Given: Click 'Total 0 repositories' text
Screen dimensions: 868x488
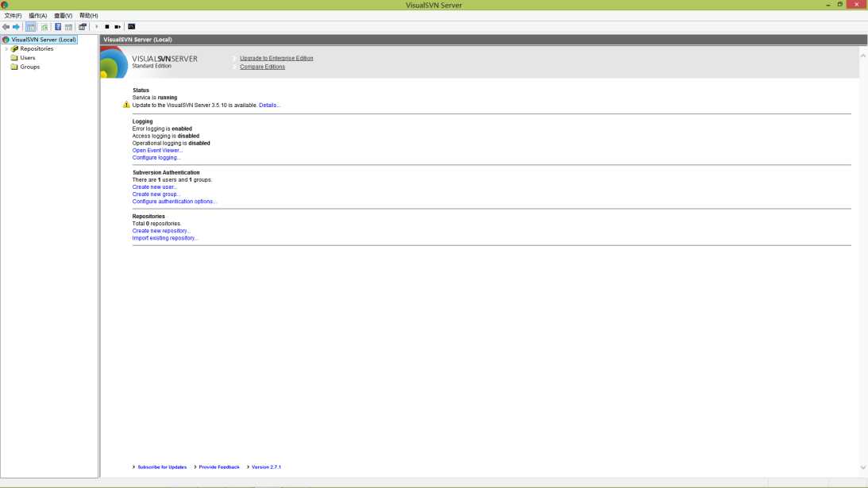Looking at the screenshot, I should click(156, 224).
